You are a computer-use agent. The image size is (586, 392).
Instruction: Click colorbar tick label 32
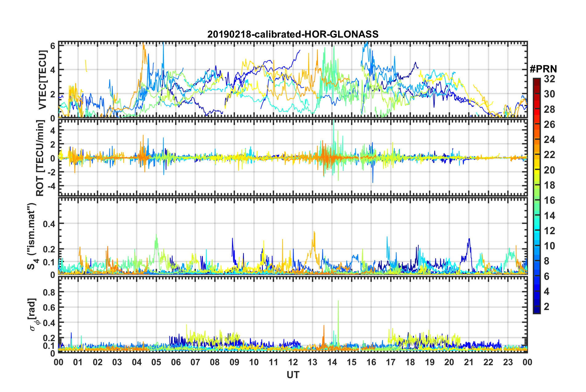(549, 79)
